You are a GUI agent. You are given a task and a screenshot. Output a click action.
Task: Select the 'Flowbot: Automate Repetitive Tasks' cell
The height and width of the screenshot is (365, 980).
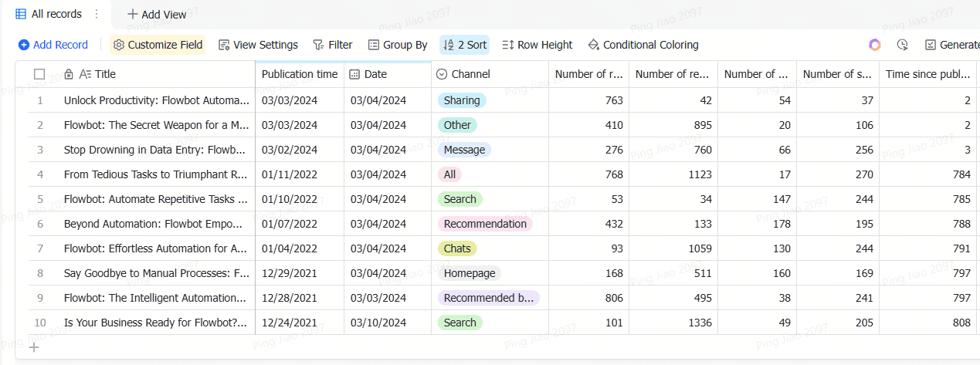[157, 199]
